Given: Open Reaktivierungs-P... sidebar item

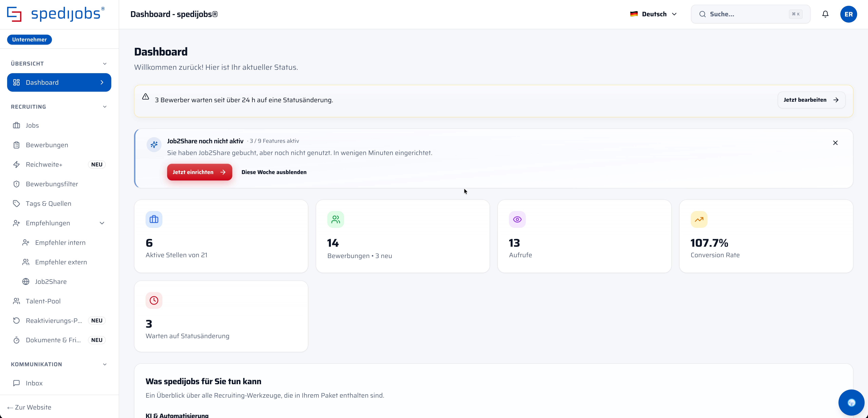Looking at the screenshot, I should [59, 321].
